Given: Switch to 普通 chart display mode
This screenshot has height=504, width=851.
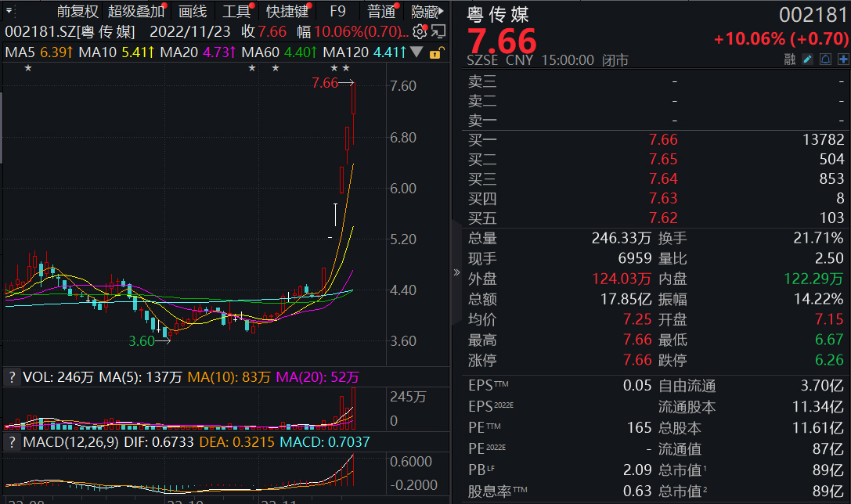Looking at the screenshot, I should (380, 11).
